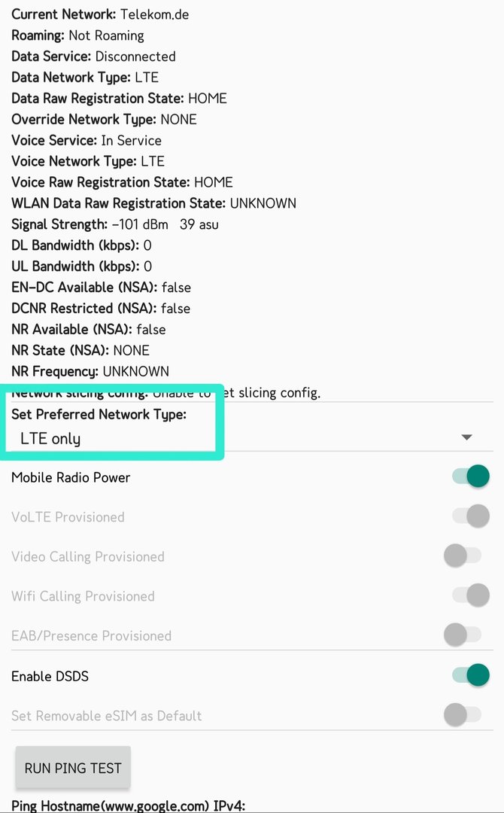Click the Voice Service: In Service line
504x813 pixels.
pyautogui.click(x=87, y=140)
